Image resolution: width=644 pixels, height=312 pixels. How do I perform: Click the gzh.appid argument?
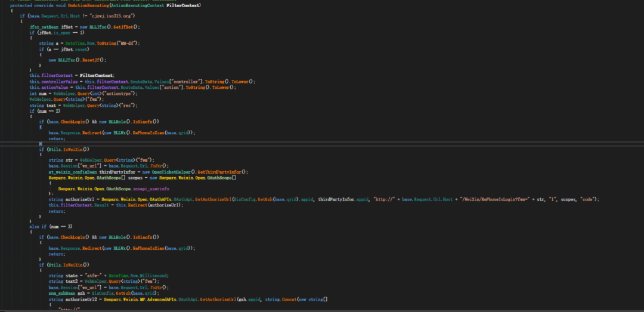[249, 299]
